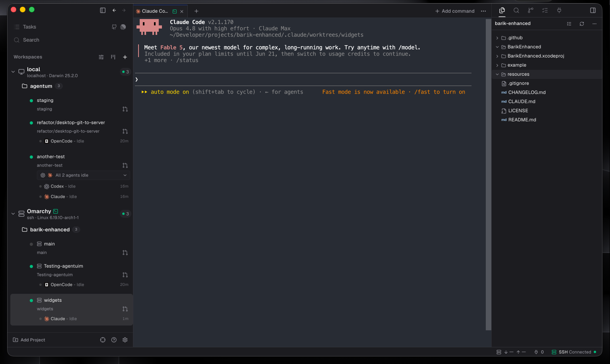The image size is (610, 364).
Task: Add a new workspace with plus icon
Action: [x=125, y=57]
